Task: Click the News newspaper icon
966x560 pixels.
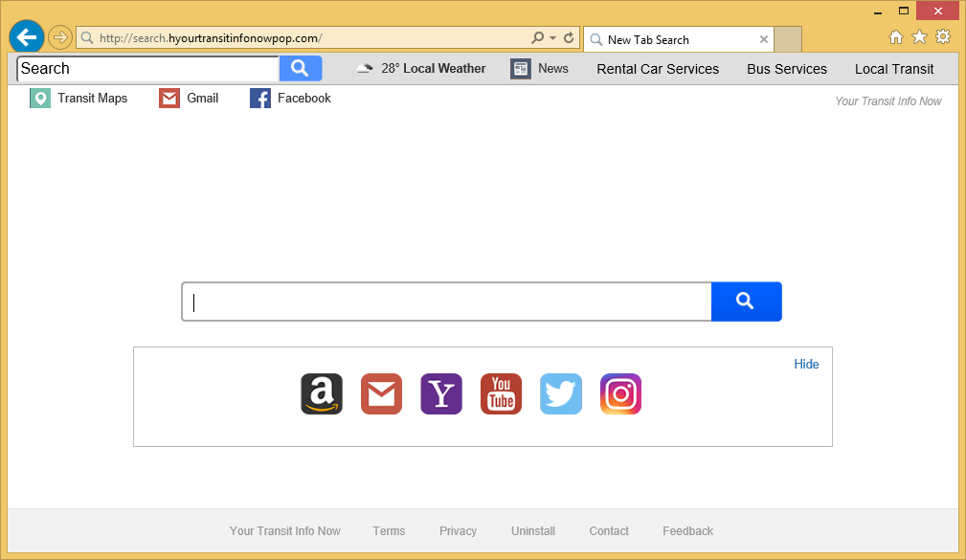Action: click(521, 69)
